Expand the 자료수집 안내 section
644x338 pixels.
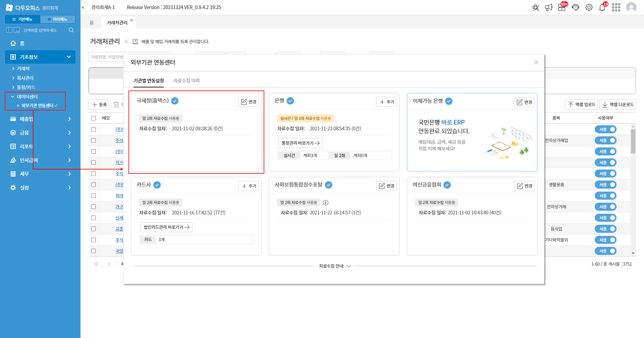[x=335, y=266]
